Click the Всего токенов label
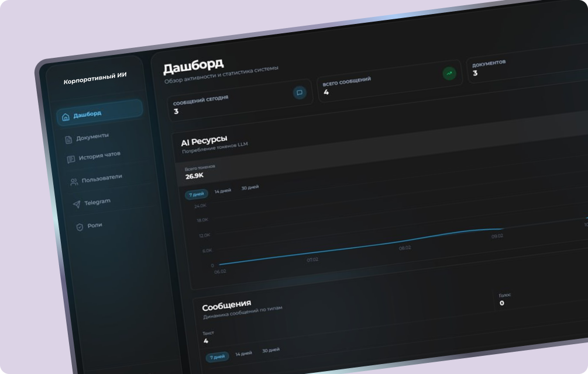588x374 pixels. (x=200, y=167)
